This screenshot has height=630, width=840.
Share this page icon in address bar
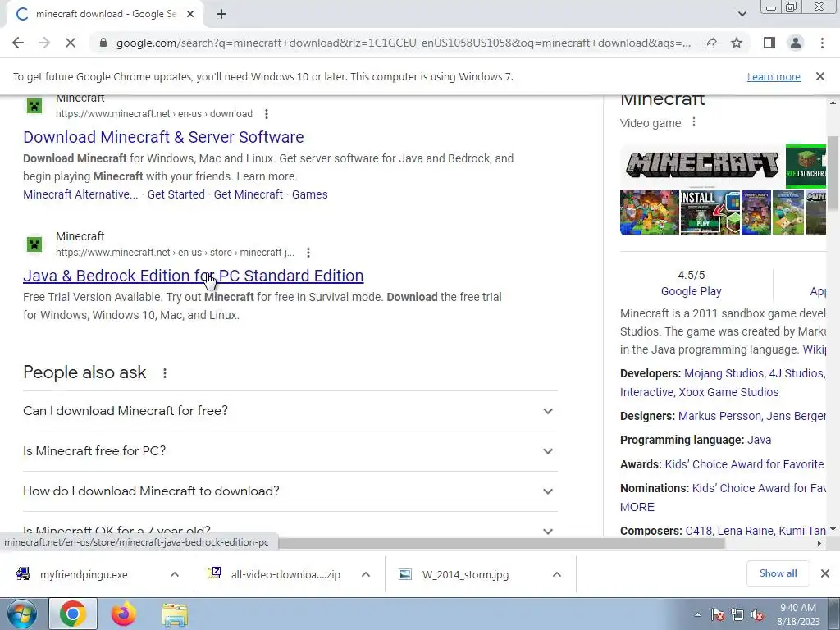tap(710, 43)
